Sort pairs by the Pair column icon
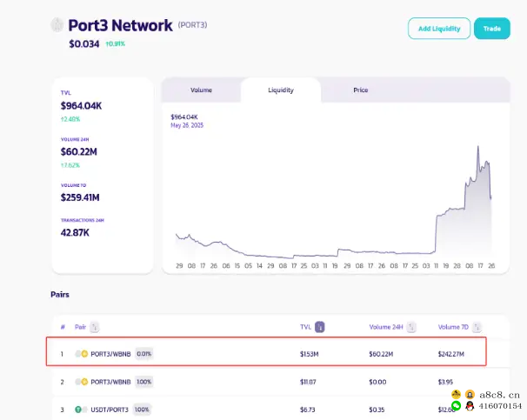 [95, 327]
